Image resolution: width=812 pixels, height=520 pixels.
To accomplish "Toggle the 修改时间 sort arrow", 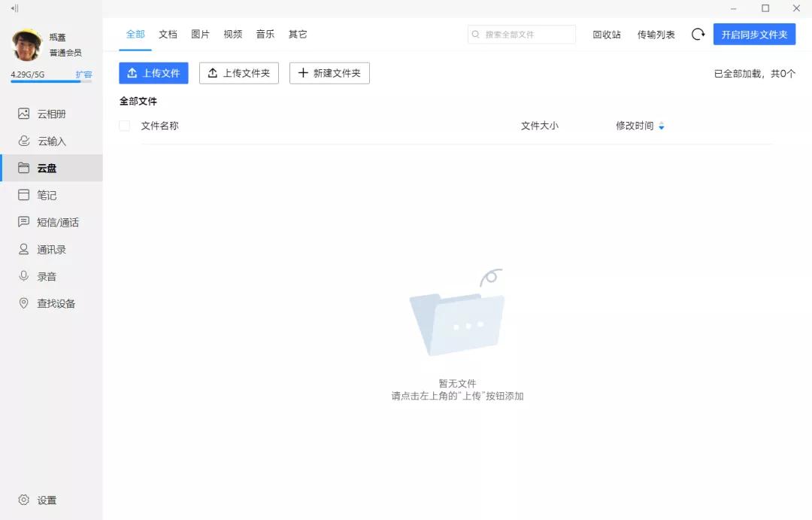I will coord(662,126).
